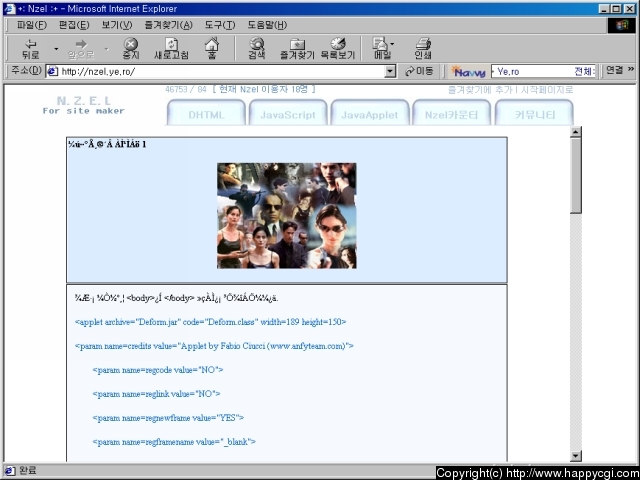Click the N.Z.E.L For site maker logo

(83, 105)
